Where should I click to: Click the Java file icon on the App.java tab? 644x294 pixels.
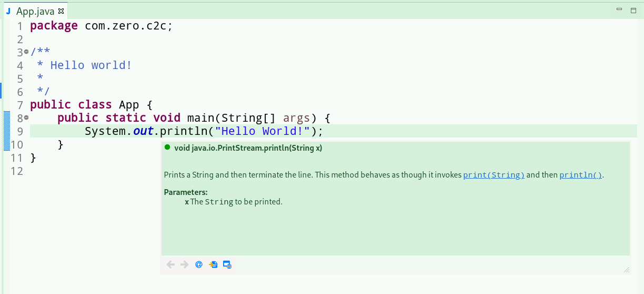[8, 11]
